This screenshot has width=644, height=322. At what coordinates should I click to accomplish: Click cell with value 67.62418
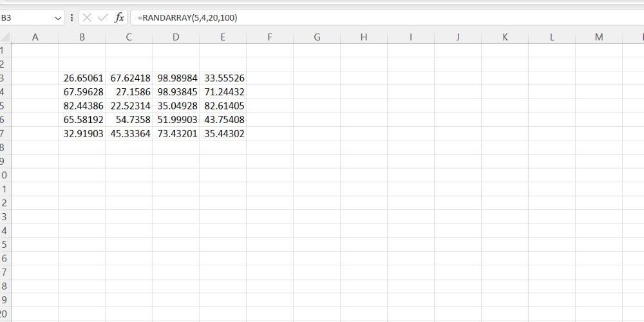tap(129, 78)
